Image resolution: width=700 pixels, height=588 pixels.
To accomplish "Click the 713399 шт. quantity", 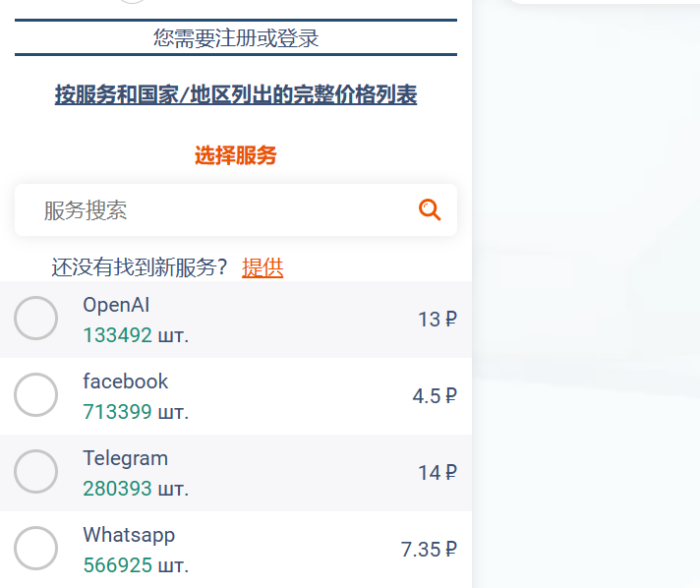I will [136, 412].
